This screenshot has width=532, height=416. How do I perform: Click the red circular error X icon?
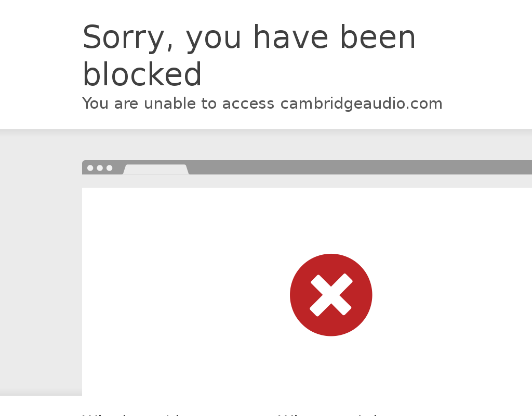(x=331, y=295)
